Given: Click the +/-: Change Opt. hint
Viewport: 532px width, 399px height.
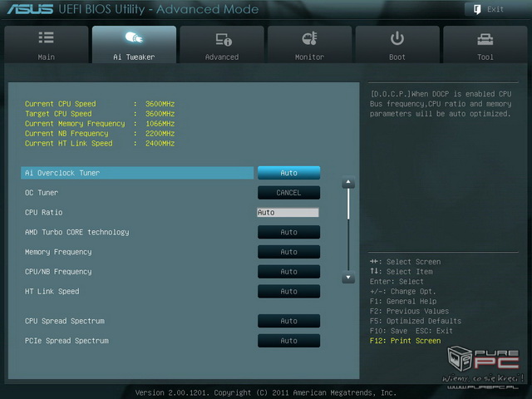Looking at the screenshot, I should tap(403, 292).
